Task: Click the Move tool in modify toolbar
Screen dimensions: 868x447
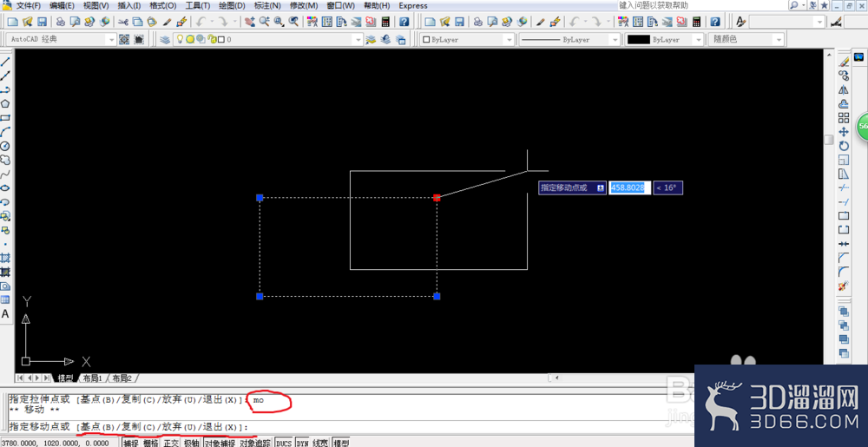Action: point(844,132)
